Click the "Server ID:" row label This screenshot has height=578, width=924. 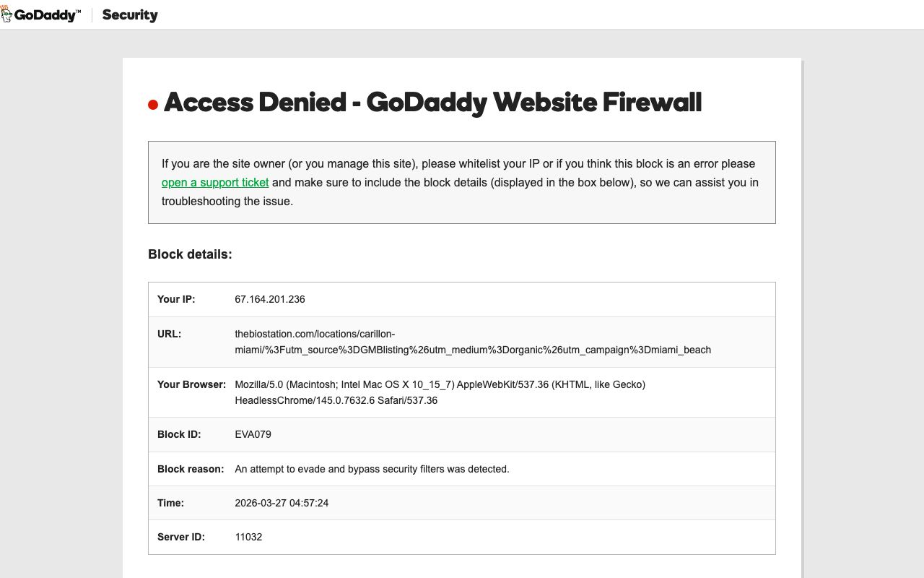(x=181, y=537)
